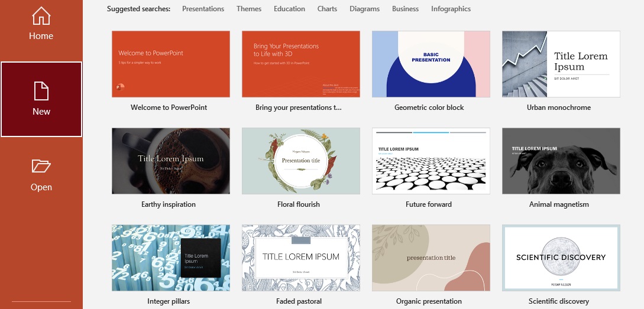Viewport: 644px width, 309px height.
Task: Search suggested term Presentations
Action: [x=203, y=9]
